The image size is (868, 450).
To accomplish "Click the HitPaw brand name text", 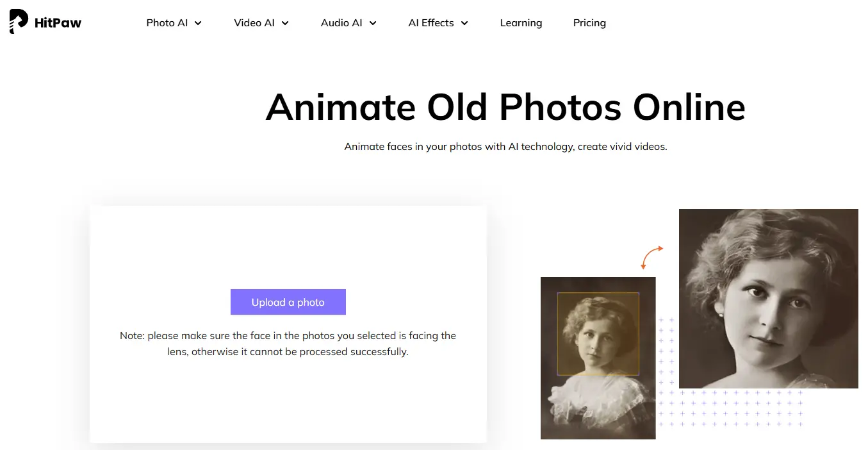I will pos(58,24).
